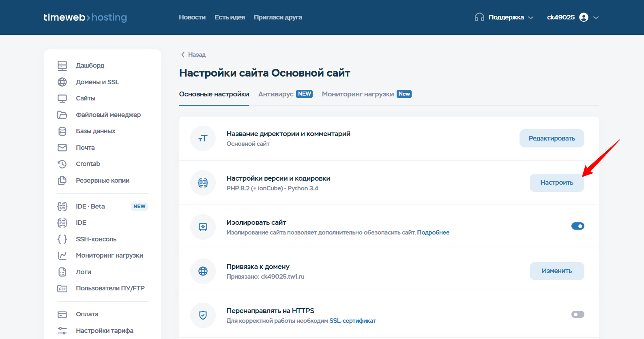Open Дашборд in the sidebar
Viewport: 644px width, 339px height.
point(90,66)
